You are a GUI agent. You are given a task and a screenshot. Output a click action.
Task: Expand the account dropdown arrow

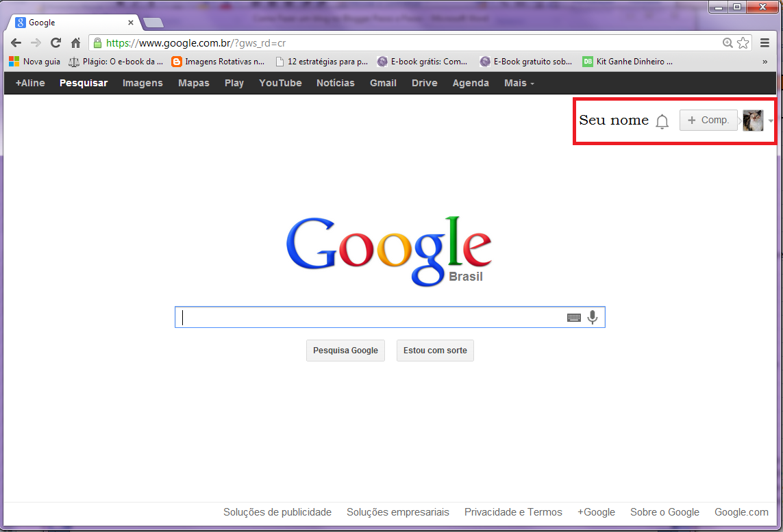tap(771, 121)
